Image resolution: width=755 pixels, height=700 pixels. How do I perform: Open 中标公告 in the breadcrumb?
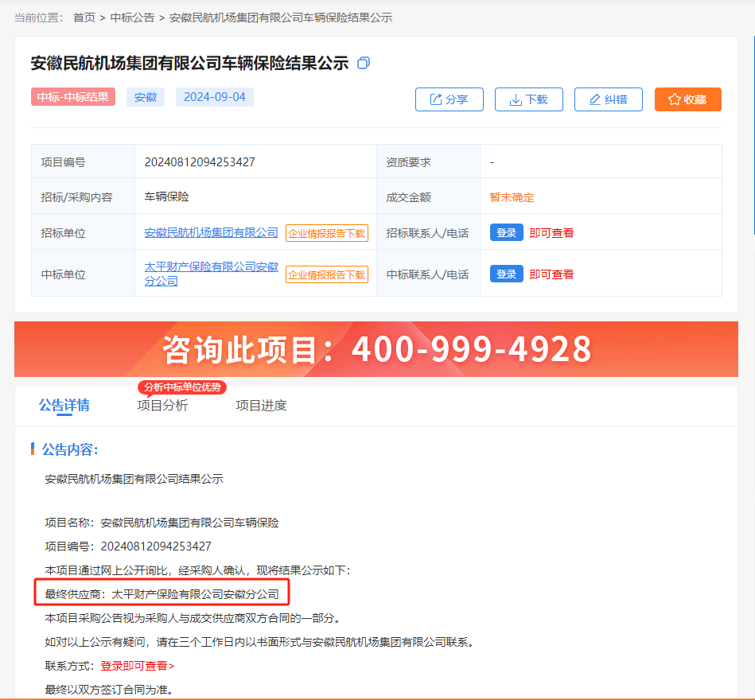132,17
